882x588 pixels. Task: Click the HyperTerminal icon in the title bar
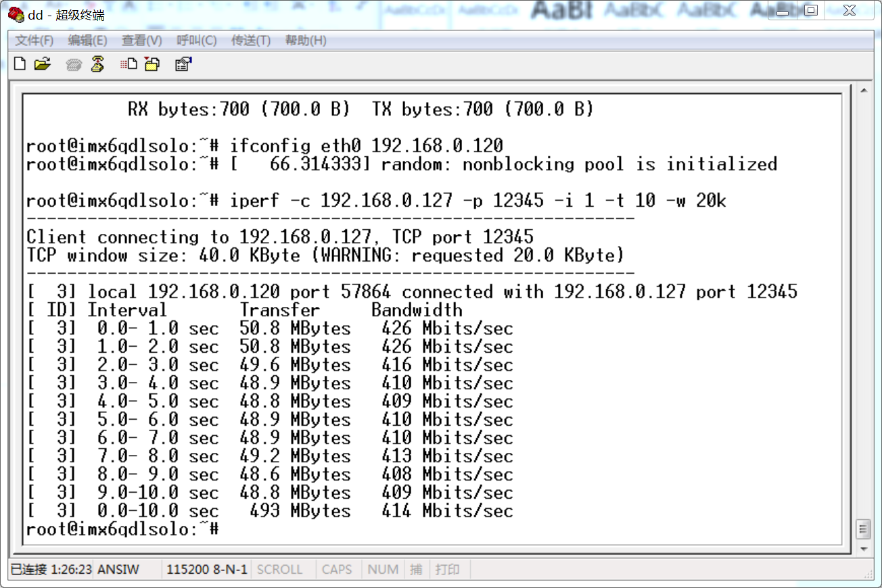[x=16, y=14]
